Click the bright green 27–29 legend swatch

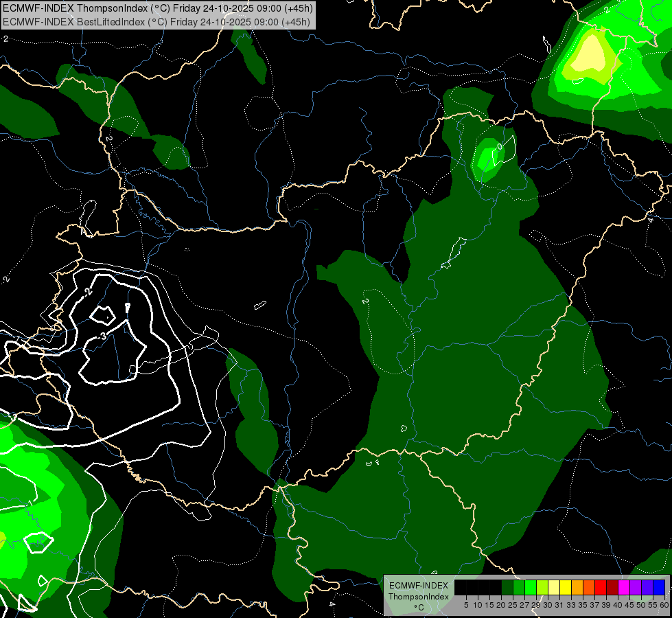tap(531, 587)
